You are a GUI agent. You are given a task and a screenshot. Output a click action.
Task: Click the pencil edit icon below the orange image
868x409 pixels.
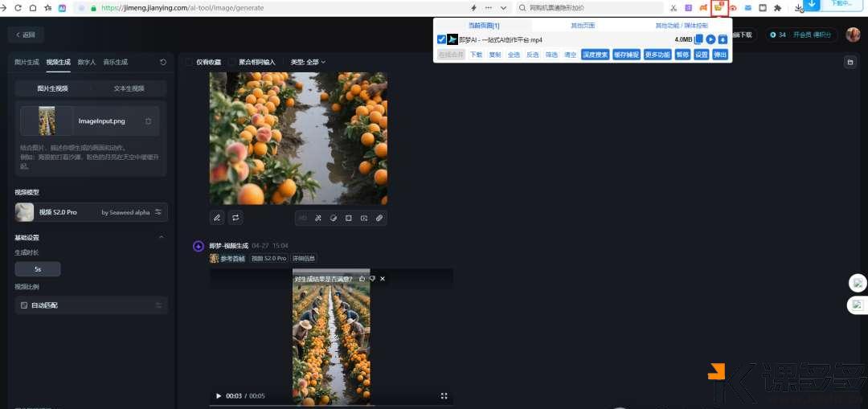tap(217, 218)
